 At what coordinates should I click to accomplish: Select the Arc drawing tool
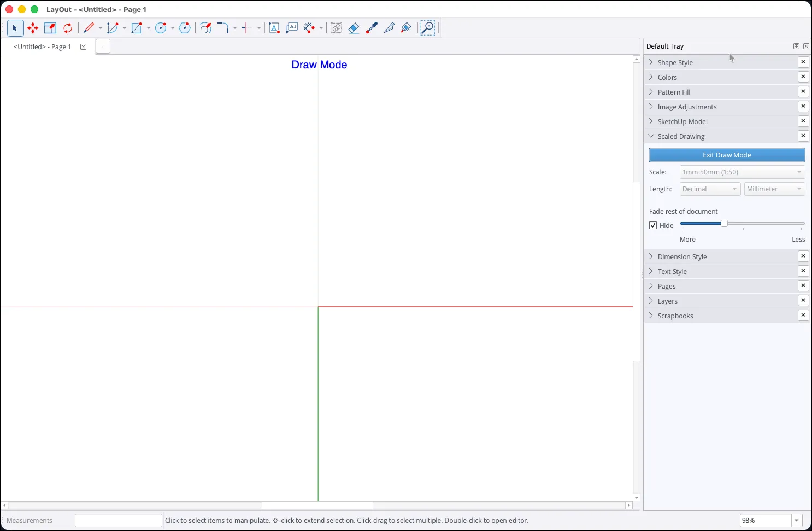(x=113, y=28)
